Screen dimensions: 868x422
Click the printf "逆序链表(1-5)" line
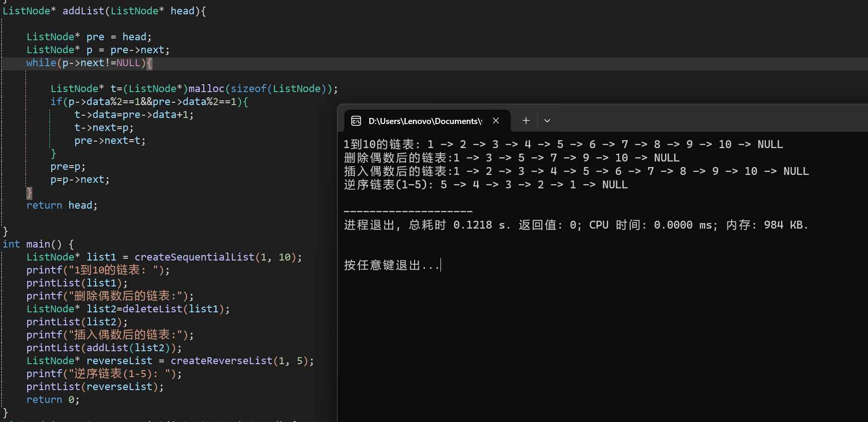(x=104, y=374)
